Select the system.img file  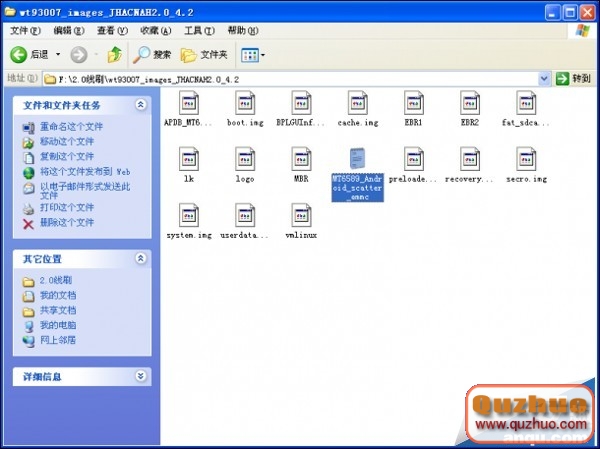click(x=189, y=222)
